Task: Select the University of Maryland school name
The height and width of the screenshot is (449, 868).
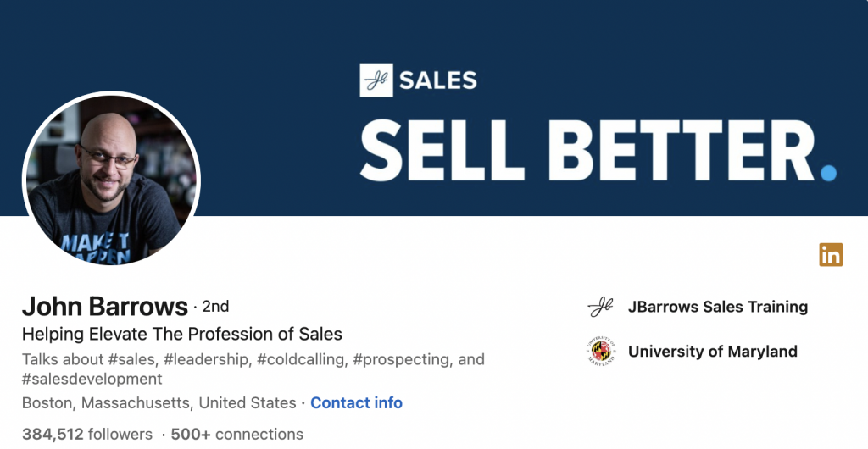Action: pyautogui.click(x=712, y=351)
